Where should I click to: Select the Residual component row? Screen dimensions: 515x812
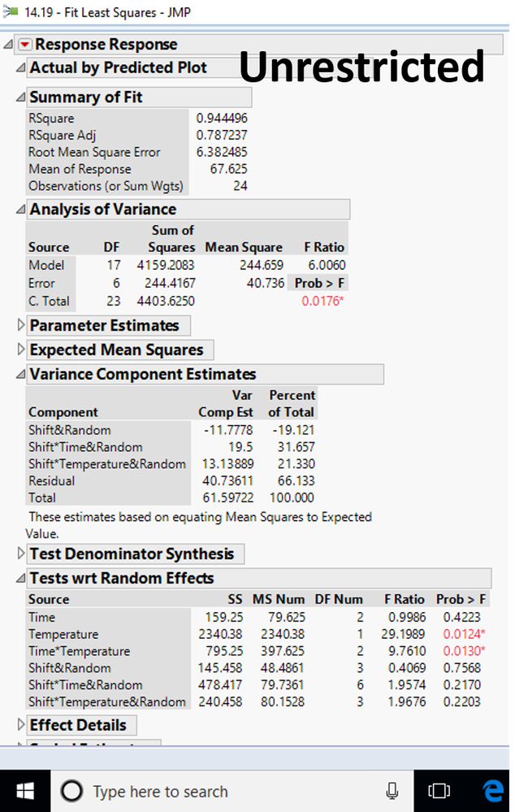click(171, 481)
